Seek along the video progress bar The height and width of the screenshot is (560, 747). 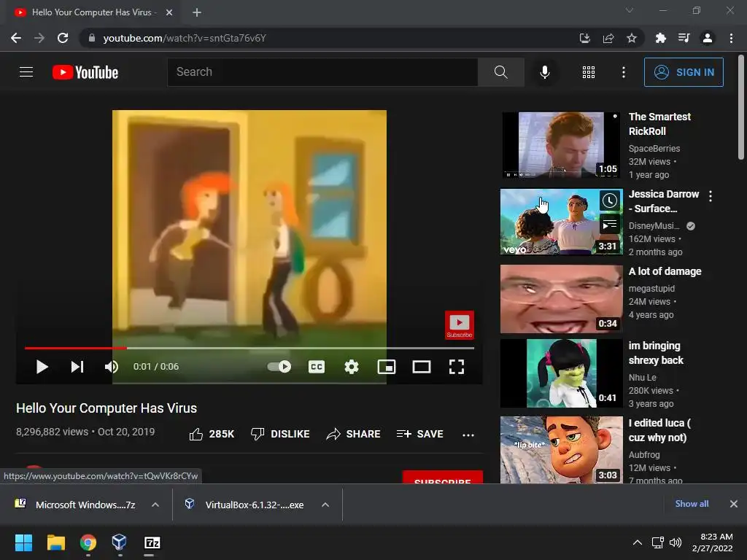(x=249, y=348)
